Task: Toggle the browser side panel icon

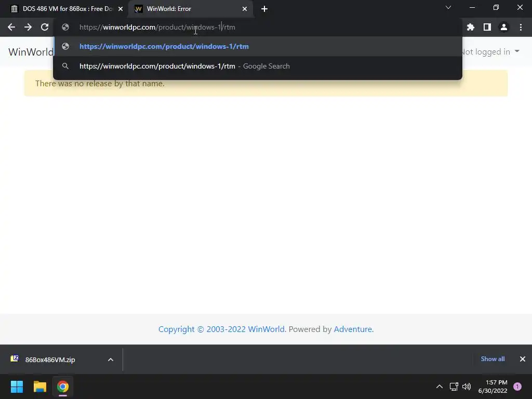Action: (x=487, y=27)
